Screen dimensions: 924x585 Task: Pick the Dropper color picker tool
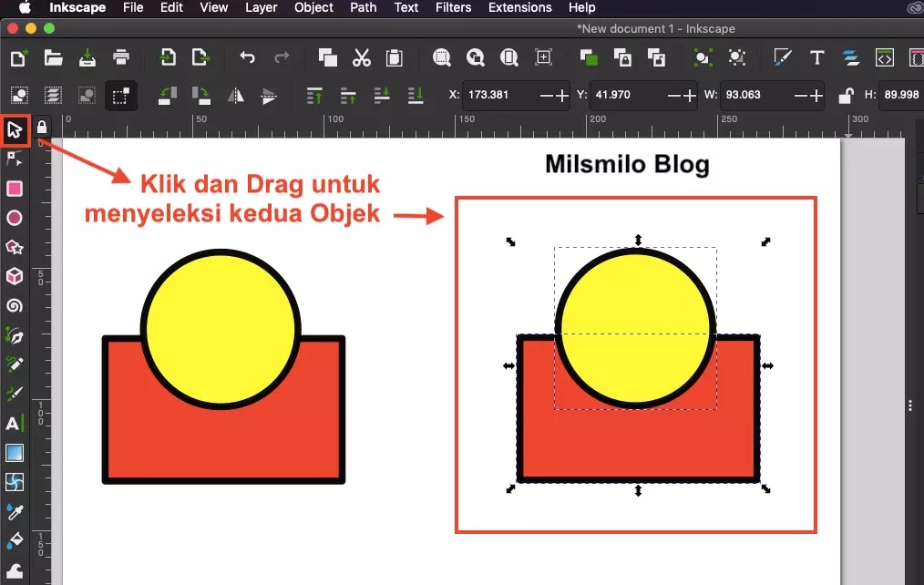(15, 511)
